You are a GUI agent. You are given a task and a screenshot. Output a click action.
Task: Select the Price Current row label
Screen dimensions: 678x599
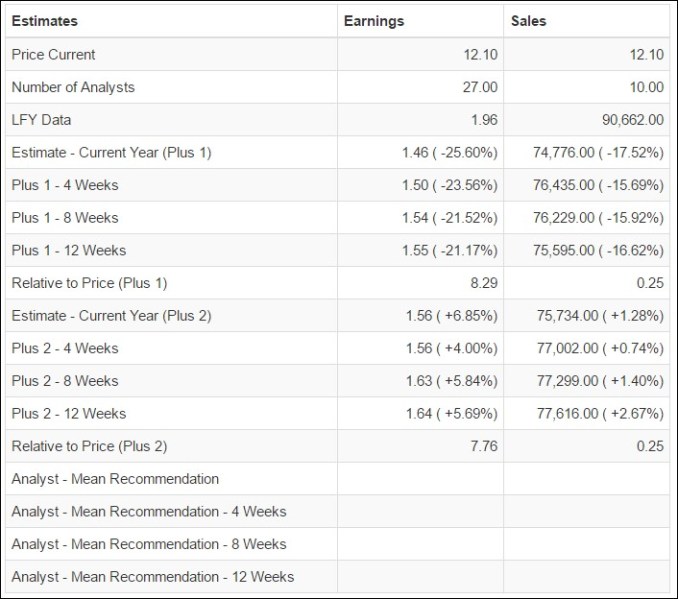tap(53, 54)
